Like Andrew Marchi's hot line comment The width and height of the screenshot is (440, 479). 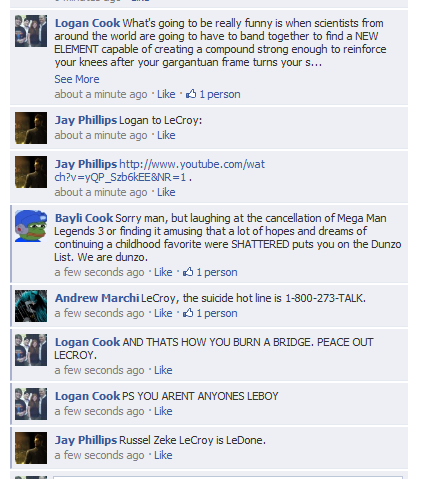[163, 313]
